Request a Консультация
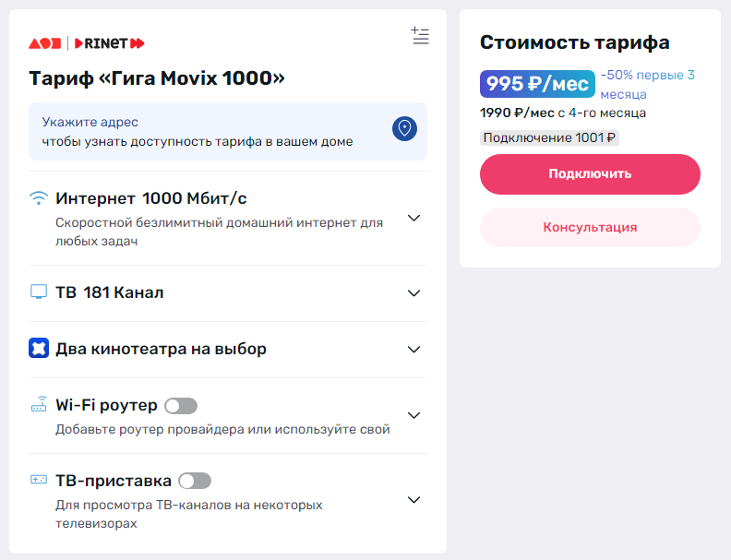The height and width of the screenshot is (560, 731). (x=590, y=228)
